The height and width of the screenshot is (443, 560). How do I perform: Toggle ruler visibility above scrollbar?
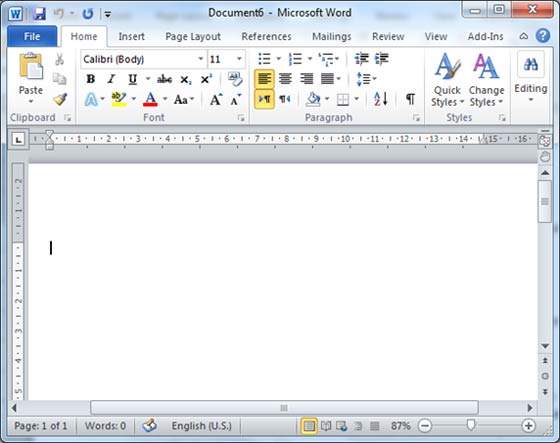(x=545, y=131)
